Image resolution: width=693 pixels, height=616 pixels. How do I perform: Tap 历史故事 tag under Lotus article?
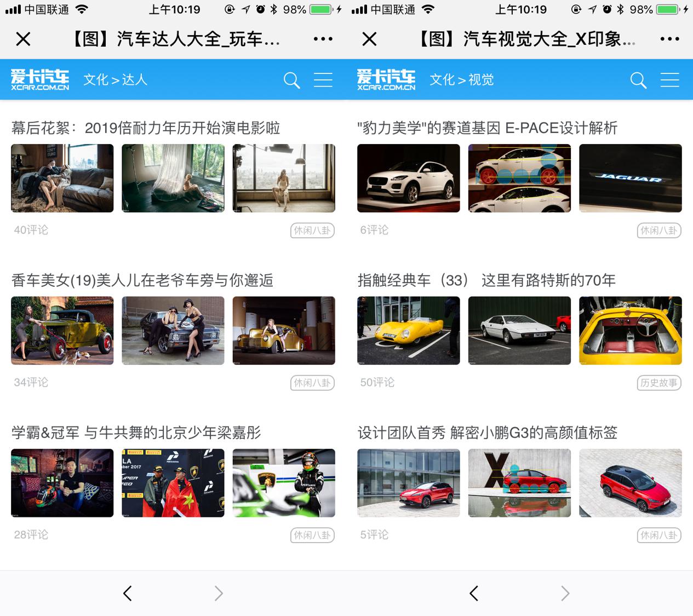pyautogui.click(x=658, y=383)
